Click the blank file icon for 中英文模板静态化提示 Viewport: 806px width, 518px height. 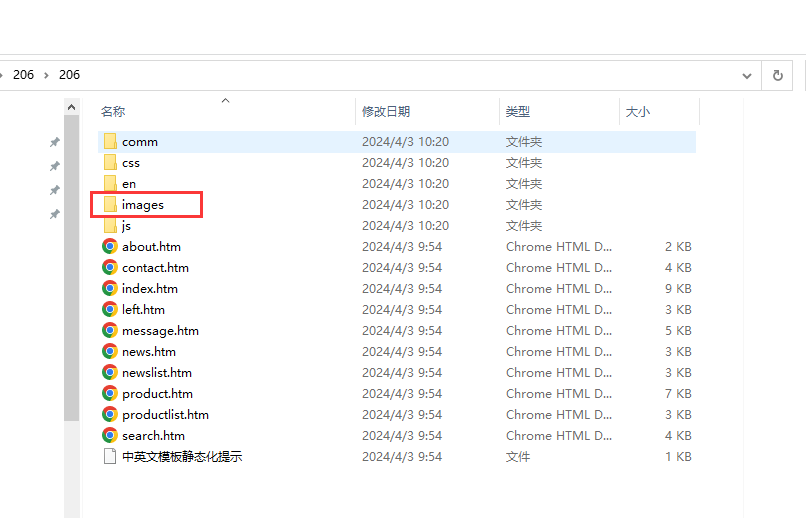click(110, 456)
